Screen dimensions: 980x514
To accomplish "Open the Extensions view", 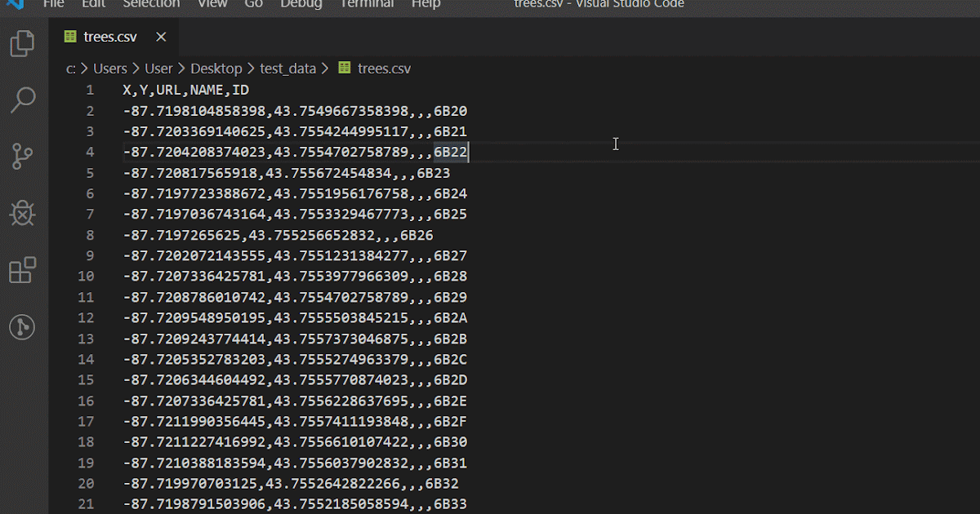I will pyautogui.click(x=22, y=271).
